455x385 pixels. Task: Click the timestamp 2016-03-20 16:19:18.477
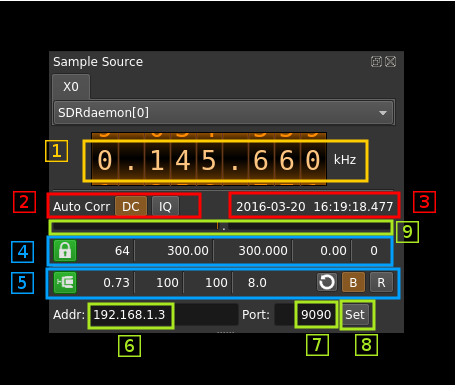pos(314,207)
